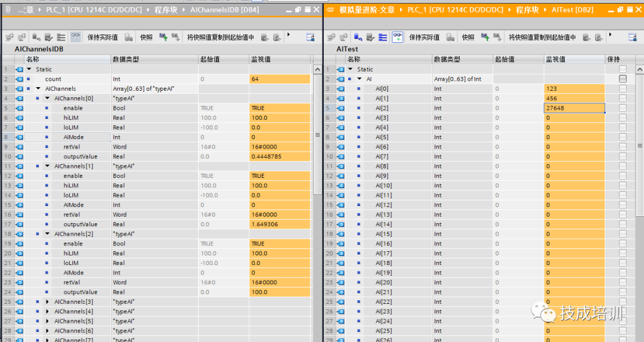Click 快照 button in AIChannelsIDB toolbar
Viewport: 644px width, 342px height.
146,38
